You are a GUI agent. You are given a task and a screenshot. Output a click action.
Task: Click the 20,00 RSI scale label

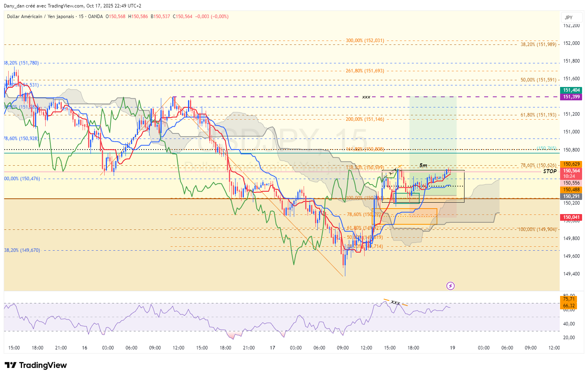pyautogui.click(x=569, y=338)
